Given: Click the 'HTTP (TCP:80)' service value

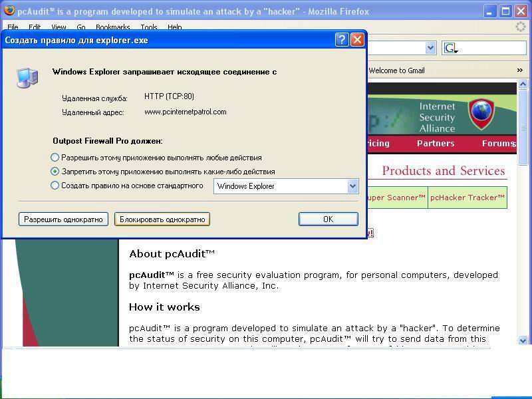Looking at the screenshot, I should [x=169, y=96].
